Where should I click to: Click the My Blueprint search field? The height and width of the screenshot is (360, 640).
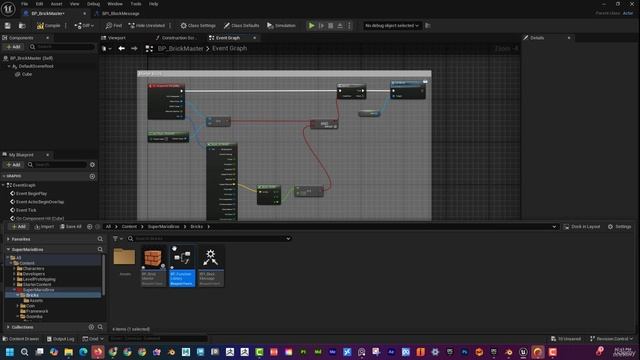(57, 165)
